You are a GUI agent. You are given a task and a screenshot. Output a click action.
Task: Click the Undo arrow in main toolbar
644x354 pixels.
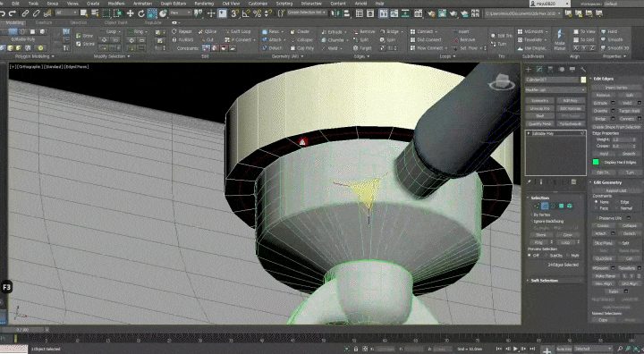click(3, 13)
